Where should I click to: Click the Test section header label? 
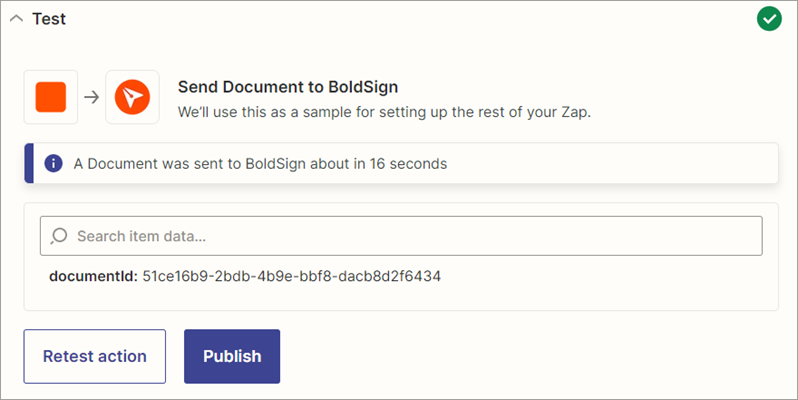(x=49, y=19)
